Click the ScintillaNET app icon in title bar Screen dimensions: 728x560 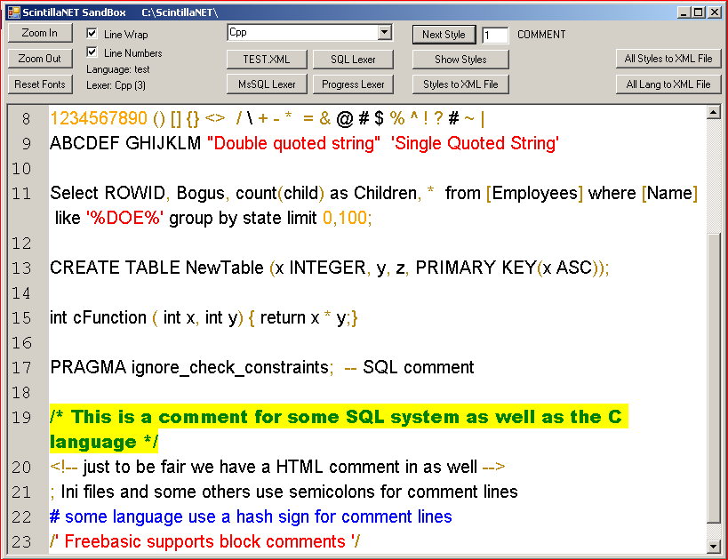click(14, 12)
